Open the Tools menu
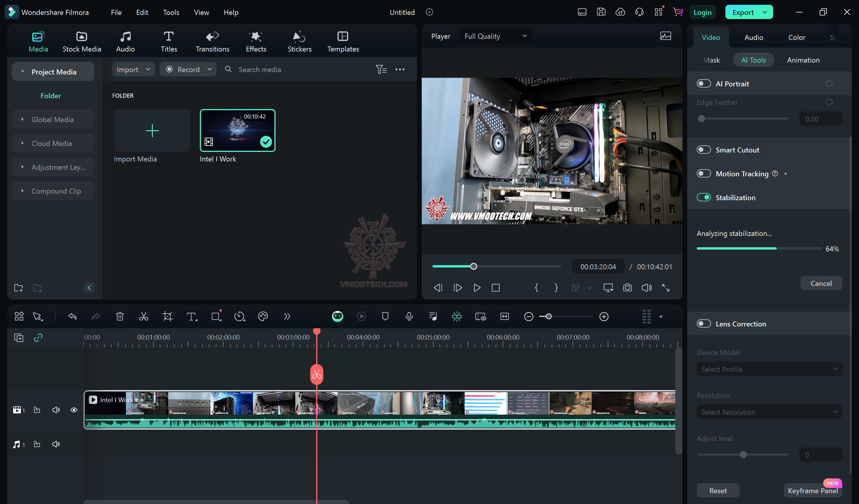The height and width of the screenshot is (504, 859). pyautogui.click(x=171, y=12)
